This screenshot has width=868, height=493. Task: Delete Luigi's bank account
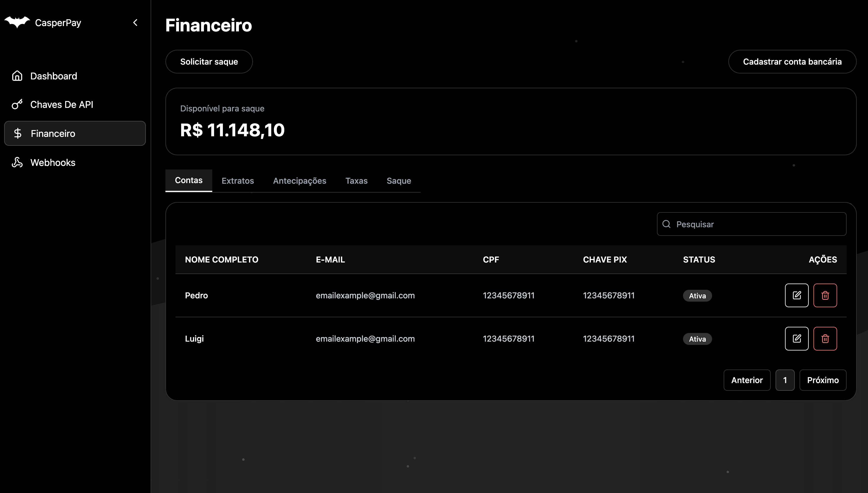point(825,339)
